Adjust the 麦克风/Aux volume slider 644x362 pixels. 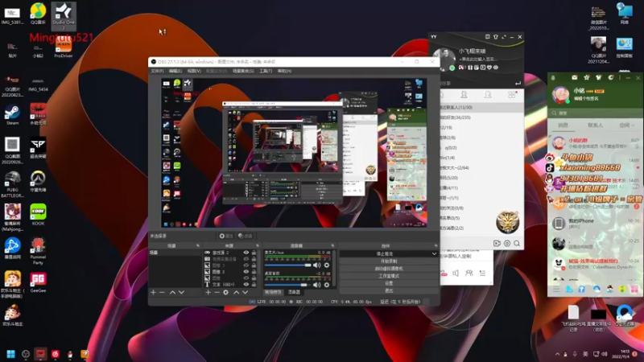pos(288,265)
